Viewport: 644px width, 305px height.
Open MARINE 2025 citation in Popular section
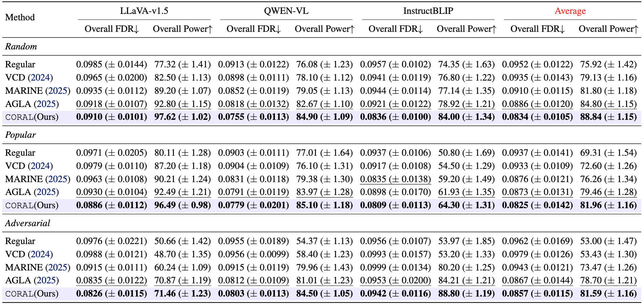pos(58,179)
